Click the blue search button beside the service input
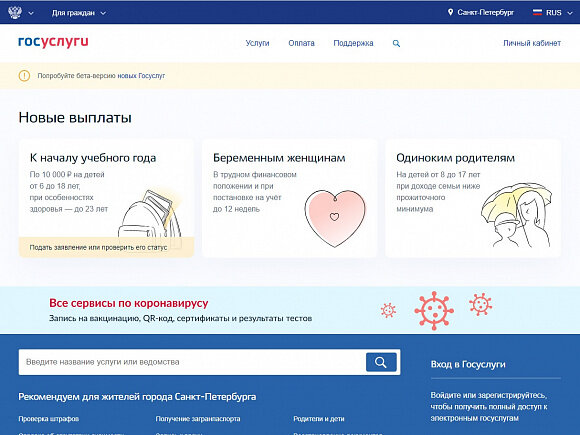 point(381,362)
